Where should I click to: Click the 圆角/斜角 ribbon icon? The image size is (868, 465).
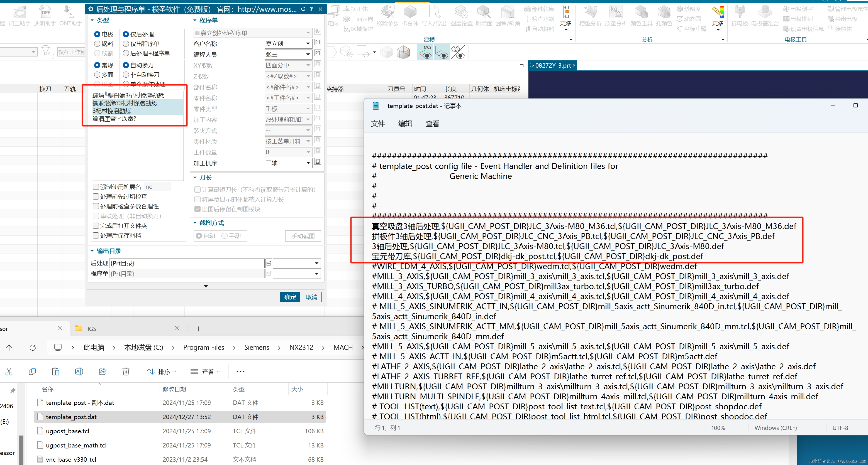[x=508, y=16]
